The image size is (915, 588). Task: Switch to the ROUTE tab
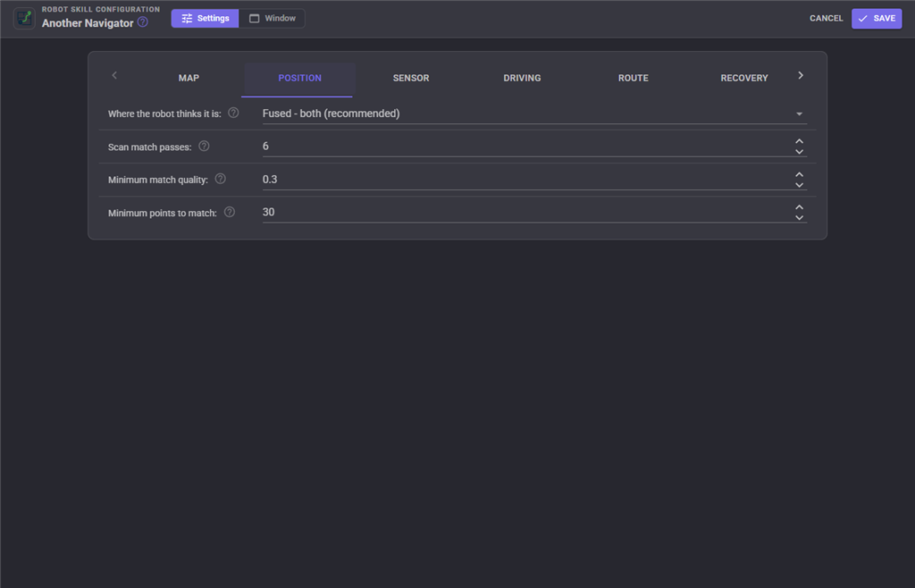(x=634, y=78)
